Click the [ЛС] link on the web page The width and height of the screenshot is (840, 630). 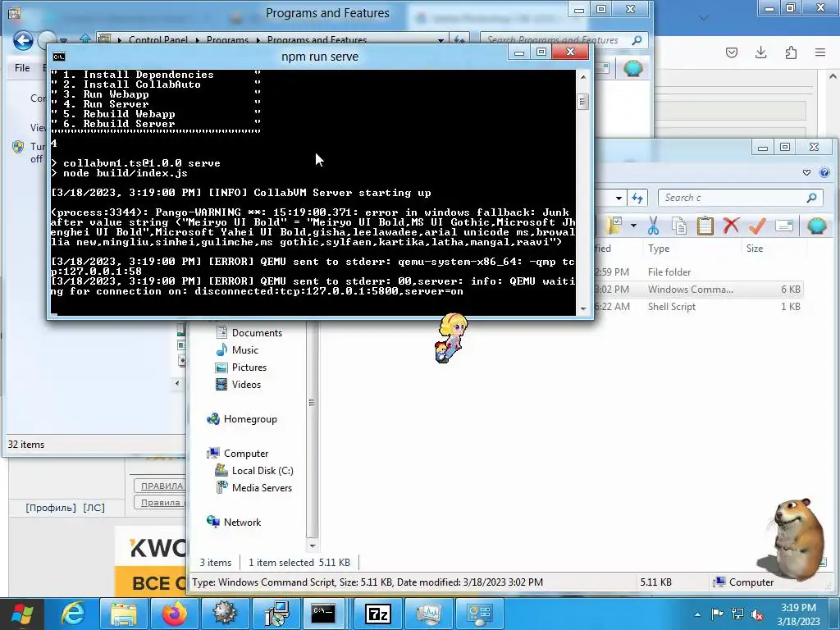pos(94,508)
